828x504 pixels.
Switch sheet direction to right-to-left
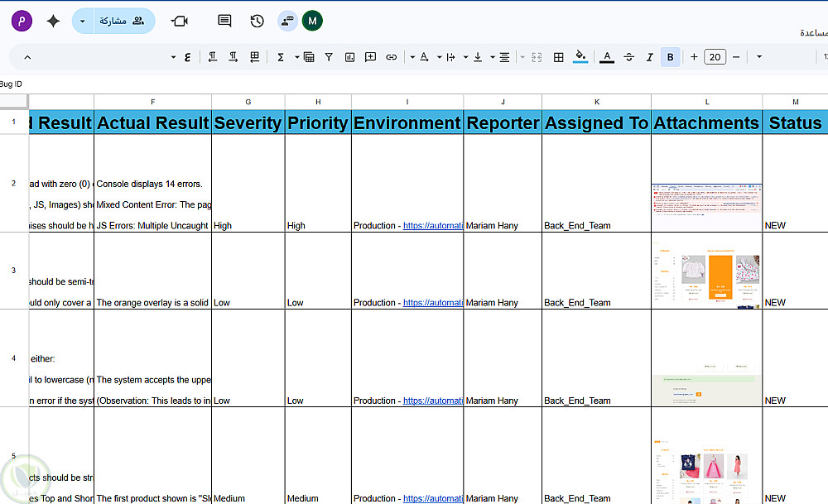point(254,57)
